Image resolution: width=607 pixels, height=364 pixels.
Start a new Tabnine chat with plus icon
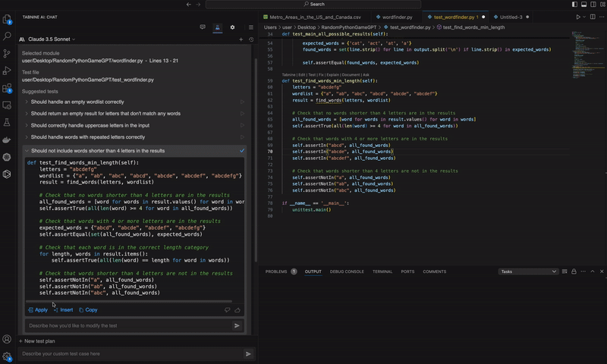tap(241, 39)
